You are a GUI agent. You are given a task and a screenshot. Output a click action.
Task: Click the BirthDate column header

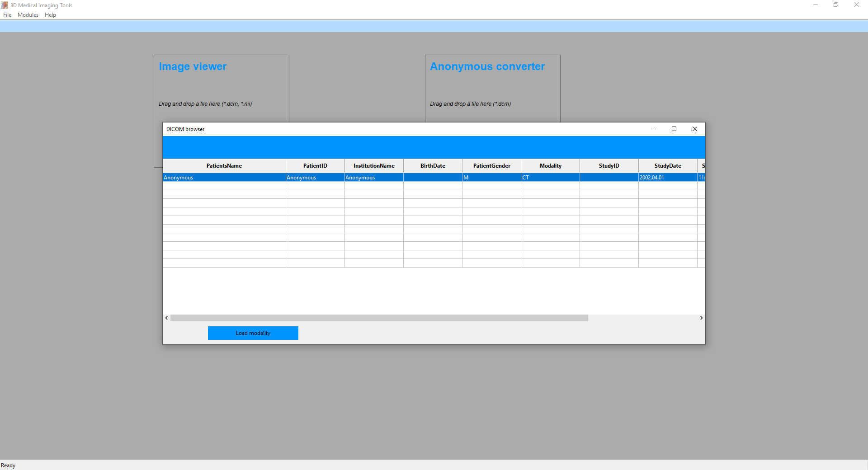pos(433,166)
